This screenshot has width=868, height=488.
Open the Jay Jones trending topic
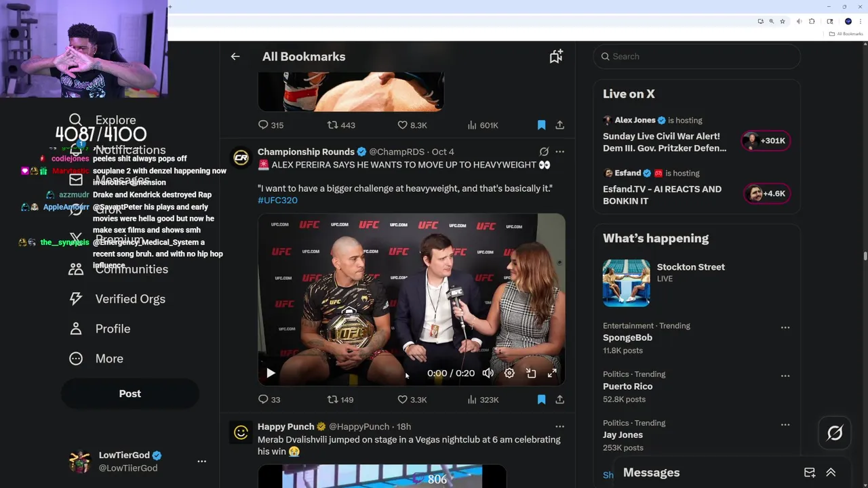[x=623, y=435]
